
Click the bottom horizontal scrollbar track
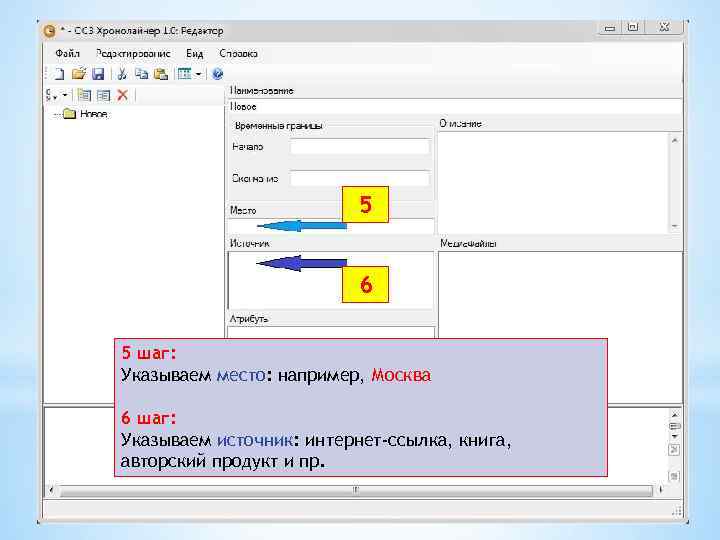pyautogui.click(x=356, y=490)
